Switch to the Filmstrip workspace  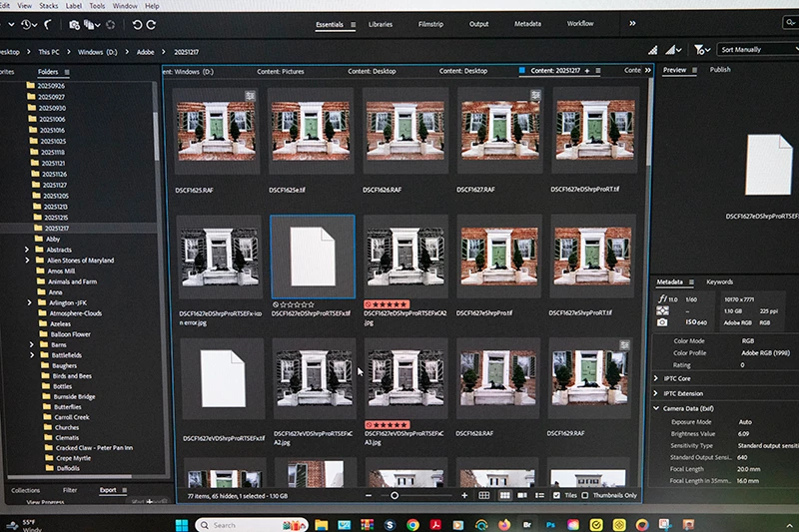[x=430, y=24]
